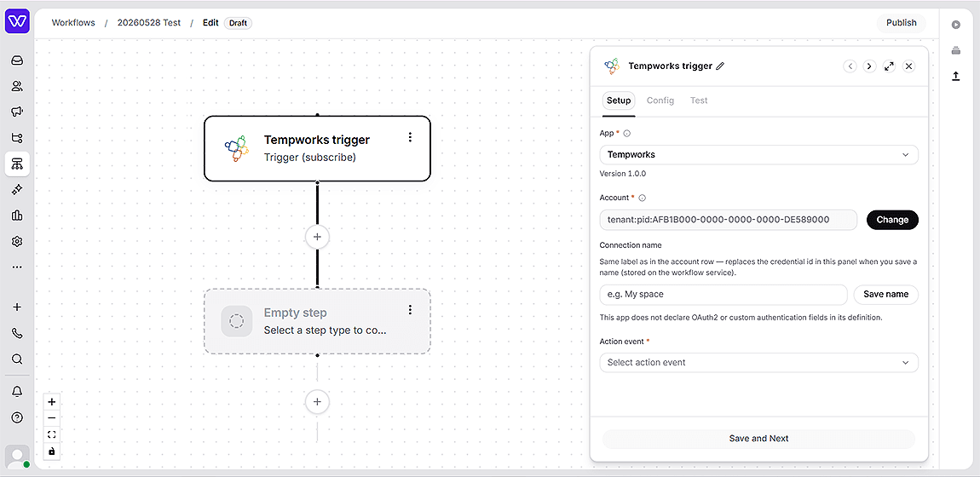Toggle the canvas lock icon
Viewport: 980px width, 477px height.
click(x=52, y=451)
